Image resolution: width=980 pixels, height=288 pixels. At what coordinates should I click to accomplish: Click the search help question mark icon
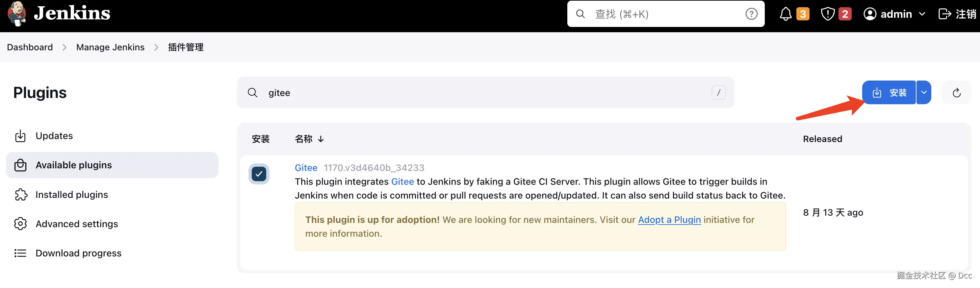(x=751, y=14)
